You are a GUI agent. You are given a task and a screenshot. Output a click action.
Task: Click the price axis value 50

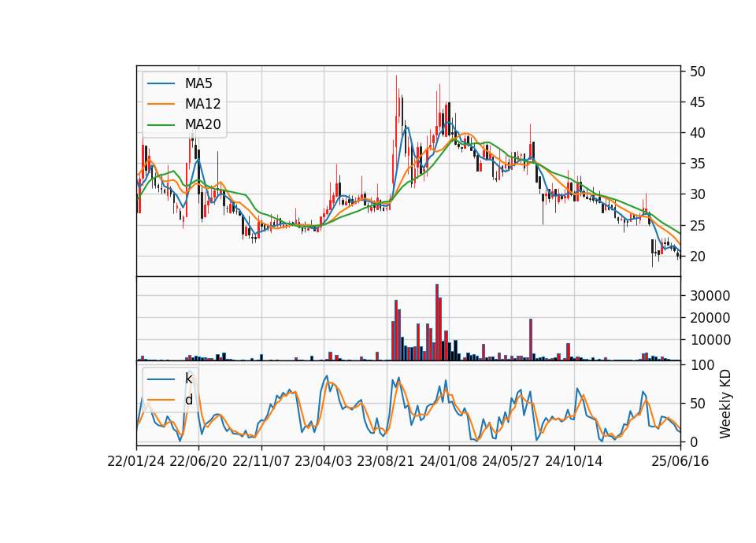(x=697, y=72)
